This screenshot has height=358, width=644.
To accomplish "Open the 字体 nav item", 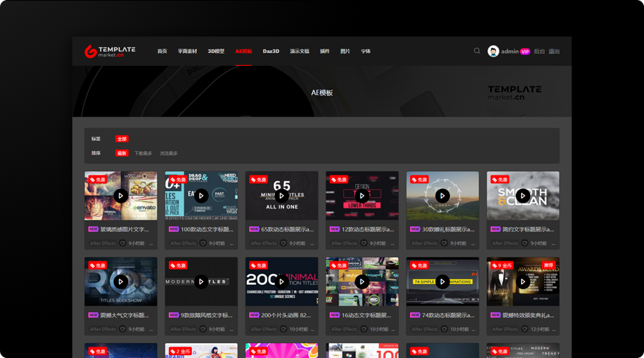I will 366,52.
